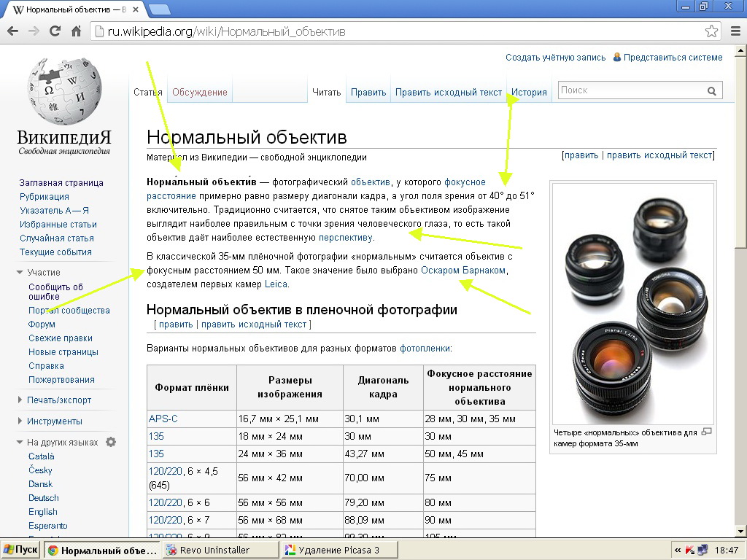The height and width of the screenshot is (560, 747).
Task: Click the browser Forward arrow
Action: [34, 31]
